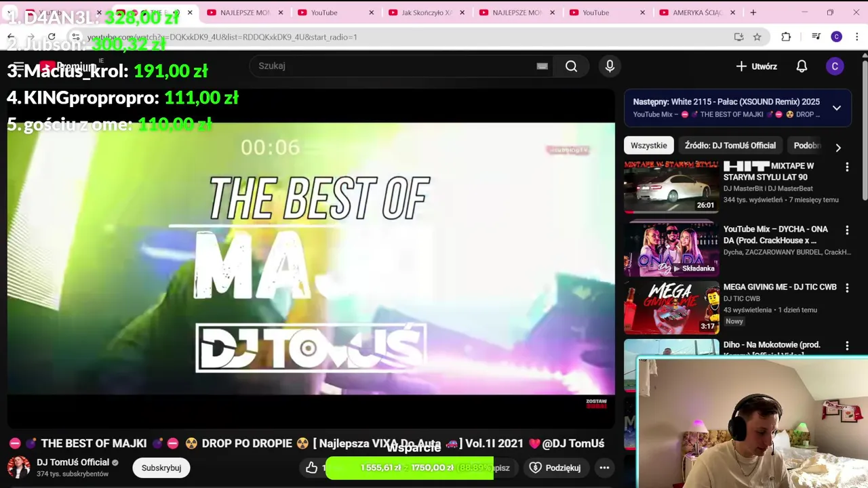The height and width of the screenshot is (488, 868).
Task: Like the video with thumbs-up
Action: [311, 468]
